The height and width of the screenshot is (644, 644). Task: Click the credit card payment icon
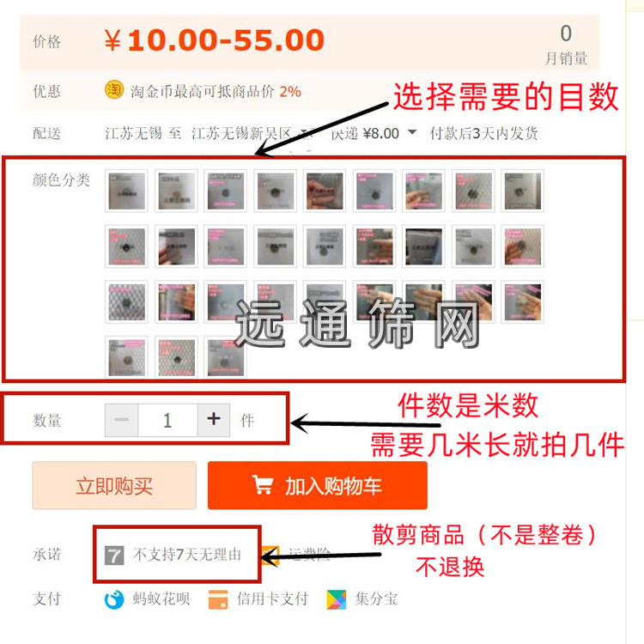click(x=218, y=599)
